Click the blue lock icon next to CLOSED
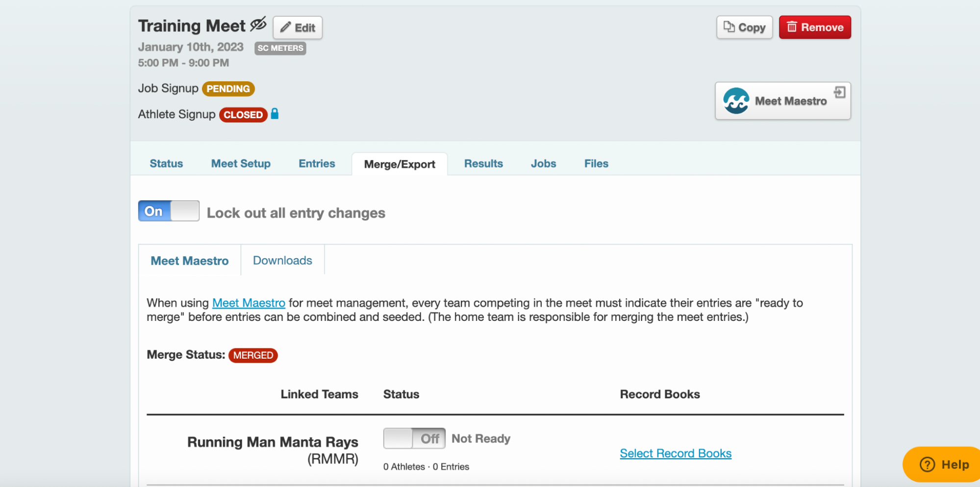The image size is (980, 487). coord(275,114)
